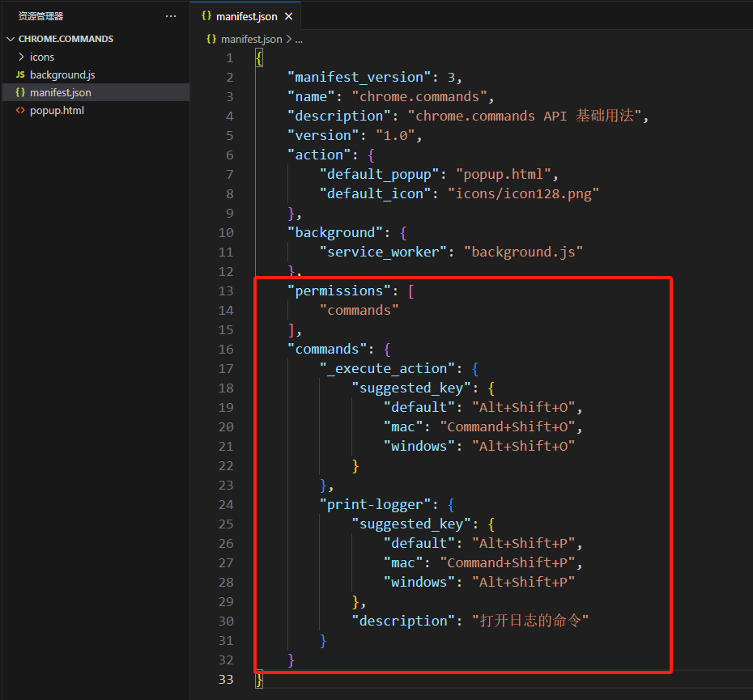The height and width of the screenshot is (700, 753).
Task: Expand the icons folder
Action: [x=22, y=57]
